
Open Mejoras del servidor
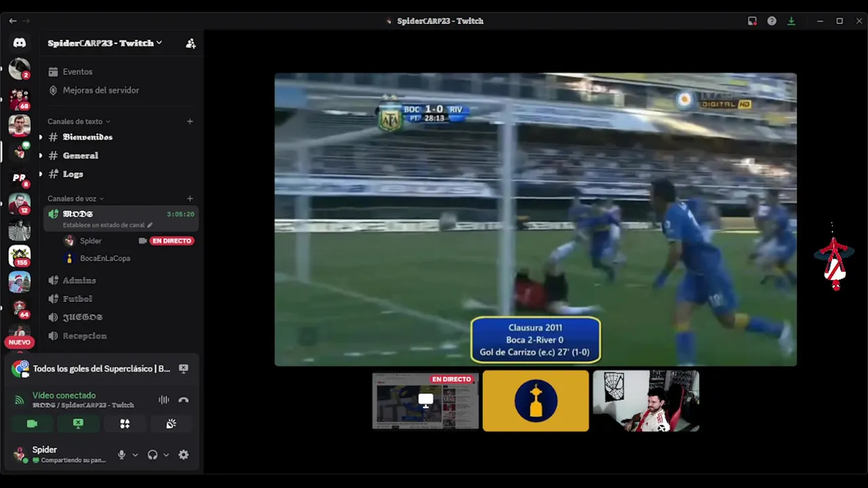coord(121,90)
